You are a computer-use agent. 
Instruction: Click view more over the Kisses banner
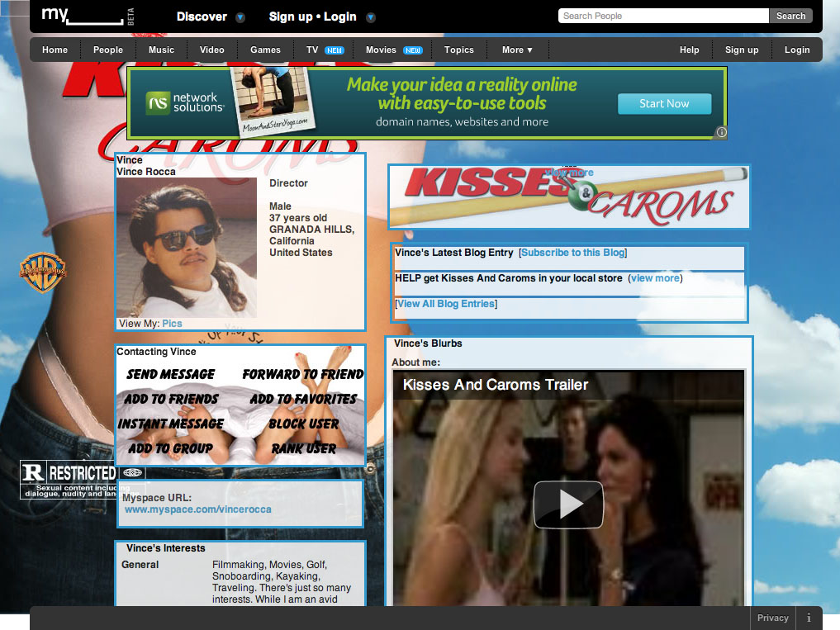[x=569, y=173]
